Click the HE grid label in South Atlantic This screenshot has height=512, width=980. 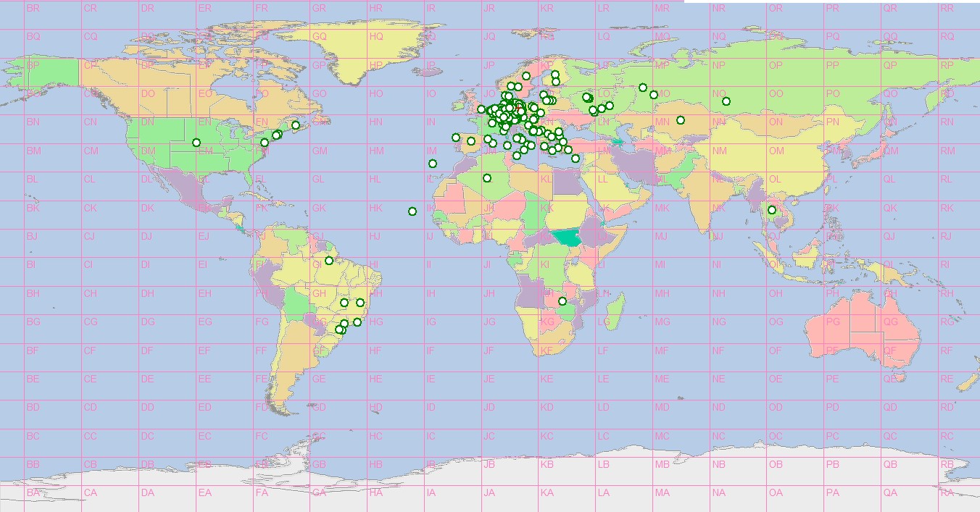(x=375, y=379)
